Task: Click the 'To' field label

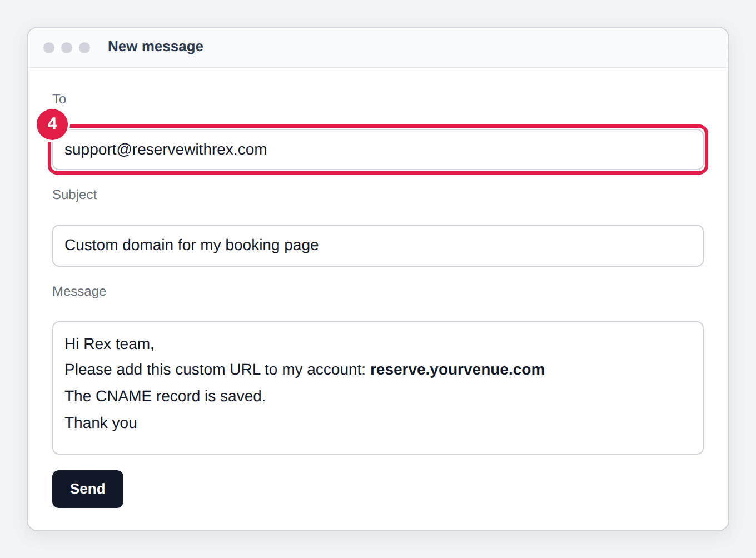Action: (x=59, y=99)
